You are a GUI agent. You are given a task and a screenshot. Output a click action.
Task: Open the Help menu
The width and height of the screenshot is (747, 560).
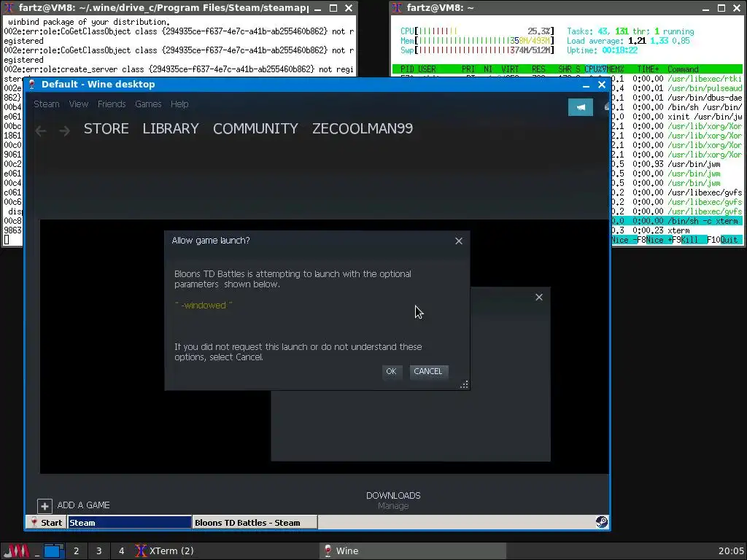point(179,104)
